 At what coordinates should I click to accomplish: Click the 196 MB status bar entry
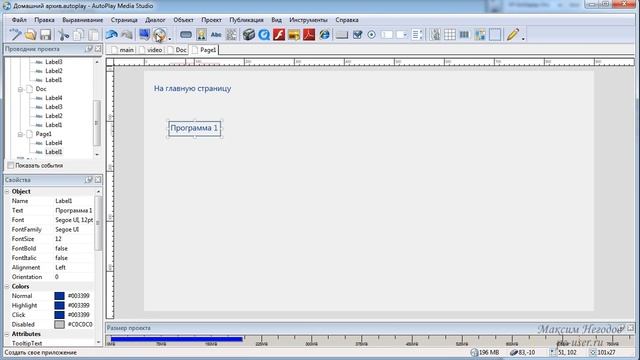[x=485, y=352]
